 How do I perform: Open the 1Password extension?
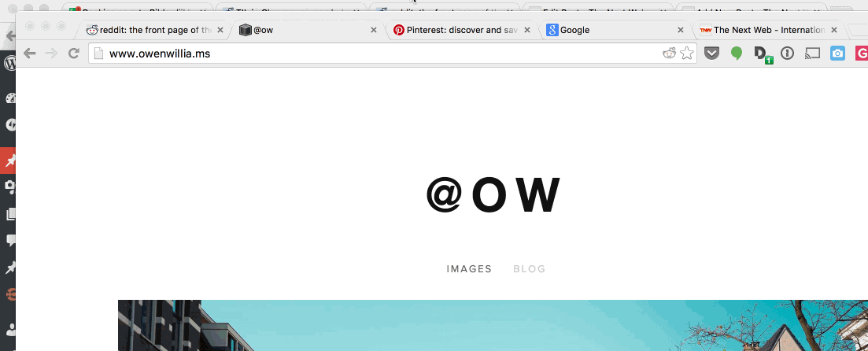click(x=787, y=54)
